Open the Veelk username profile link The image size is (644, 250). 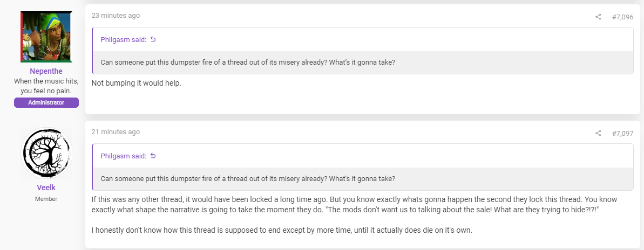click(x=46, y=188)
